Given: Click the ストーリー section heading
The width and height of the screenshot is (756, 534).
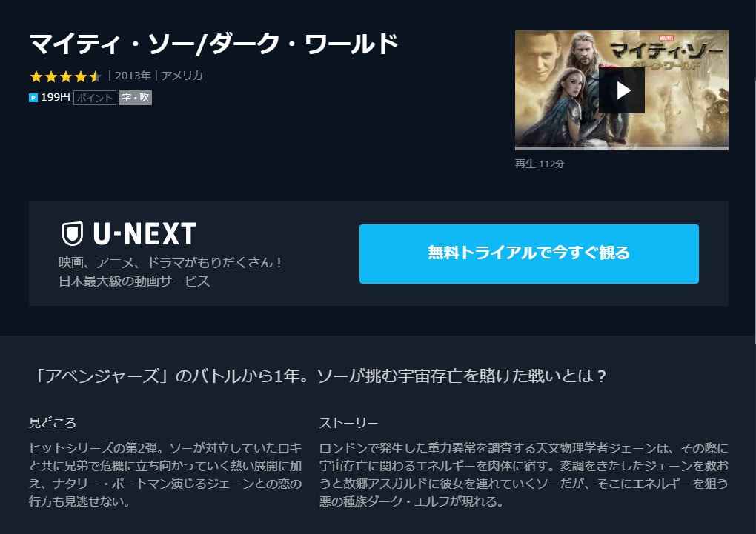Looking at the screenshot, I should (348, 423).
